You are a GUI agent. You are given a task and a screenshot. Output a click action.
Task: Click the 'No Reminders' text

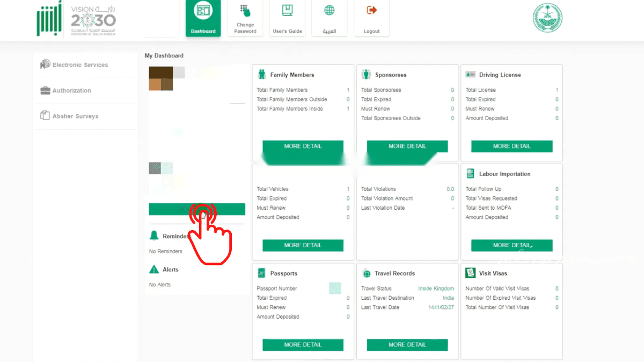coord(166,252)
